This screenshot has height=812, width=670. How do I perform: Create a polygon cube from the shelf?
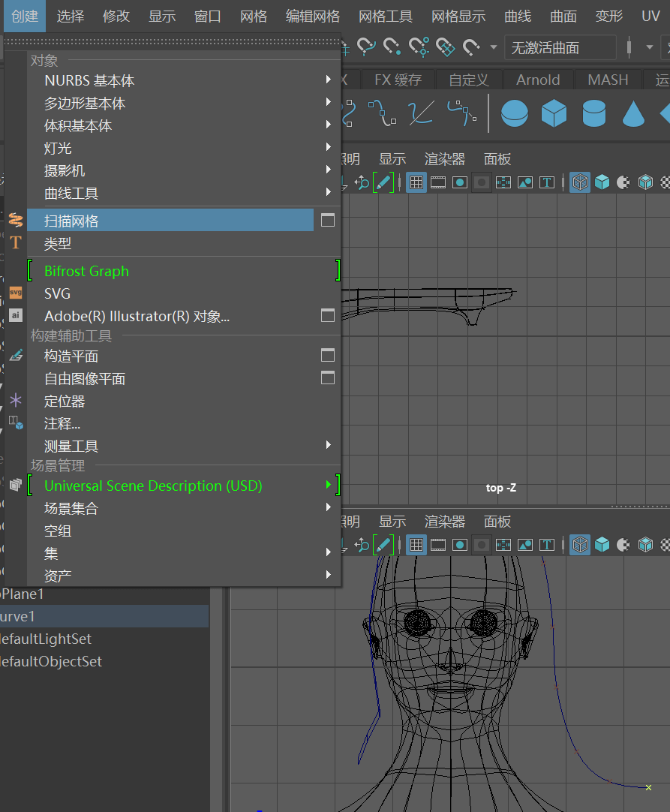[x=554, y=113]
